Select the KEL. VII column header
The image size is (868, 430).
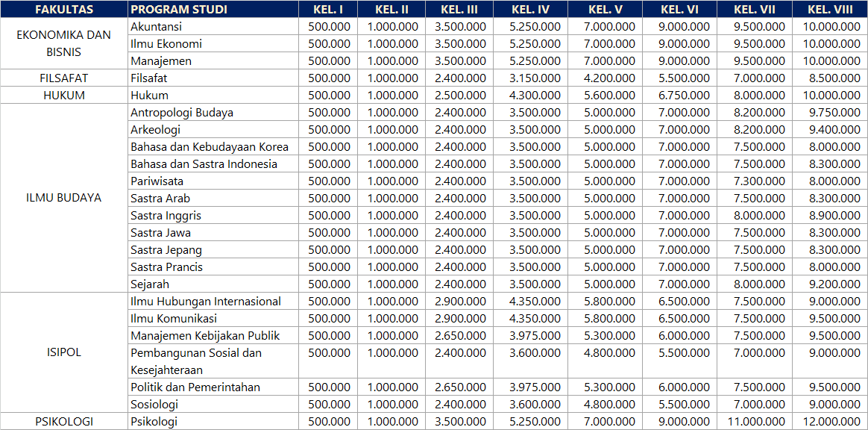click(x=754, y=10)
